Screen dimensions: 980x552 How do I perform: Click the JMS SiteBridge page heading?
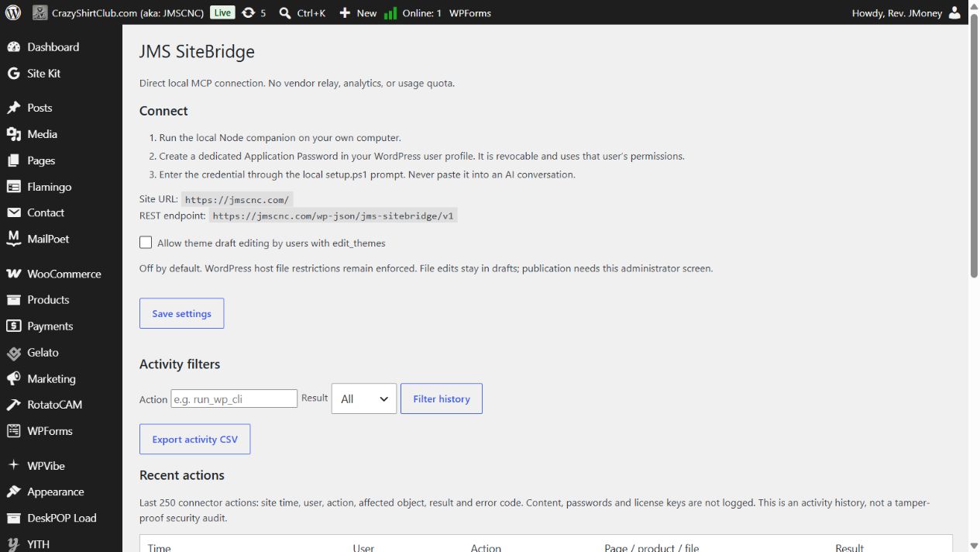coord(197,52)
